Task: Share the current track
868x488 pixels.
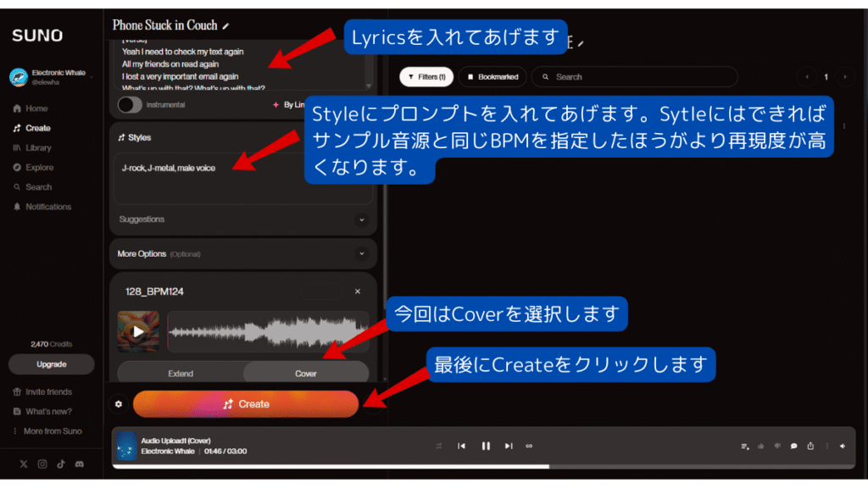Action: pos(810,446)
